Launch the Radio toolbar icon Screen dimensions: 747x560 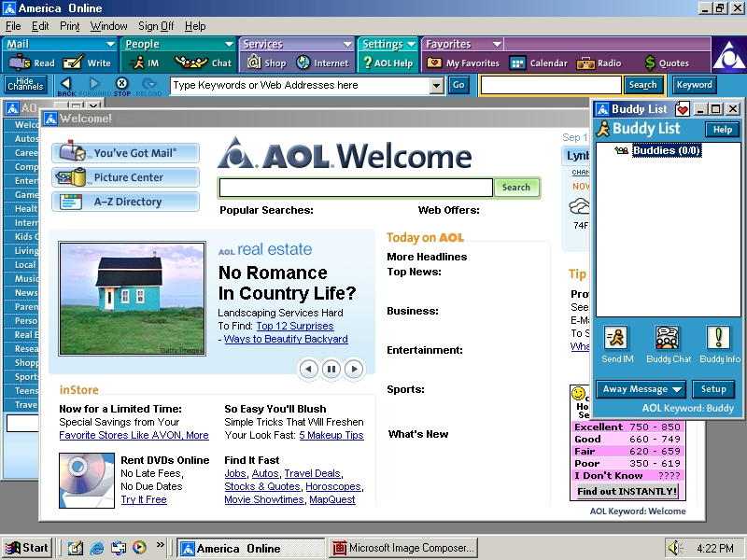(x=586, y=63)
